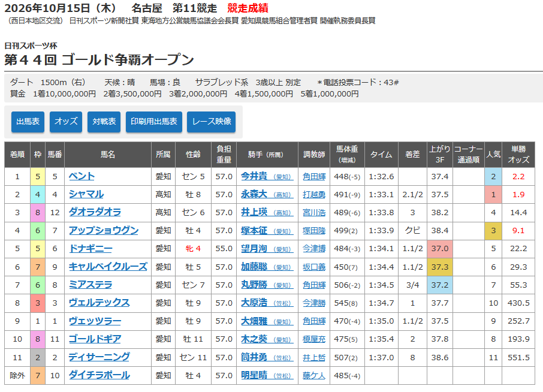Click the 馬名 column header

tap(108, 155)
